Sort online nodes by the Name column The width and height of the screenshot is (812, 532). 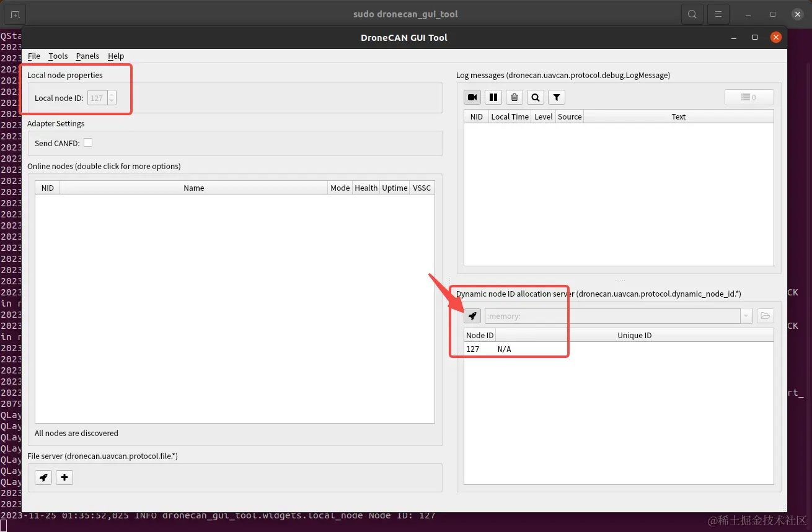coord(193,187)
